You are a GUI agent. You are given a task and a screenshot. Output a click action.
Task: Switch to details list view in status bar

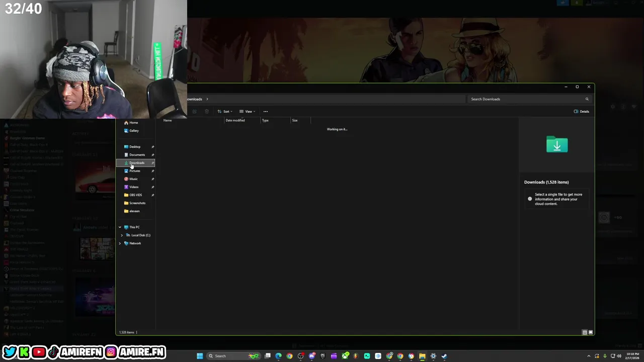pos(585,332)
